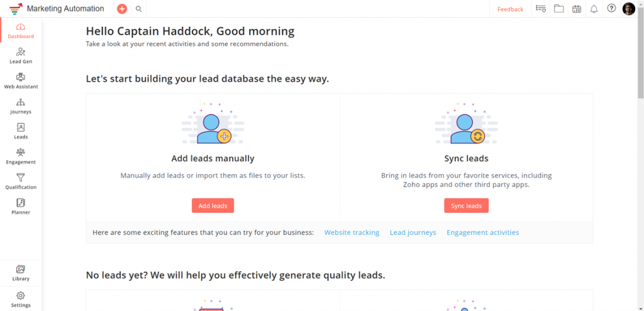Open Engagement in the sidebar
Screen dimensions: 644x311
pyautogui.click(x=21, y=156)
